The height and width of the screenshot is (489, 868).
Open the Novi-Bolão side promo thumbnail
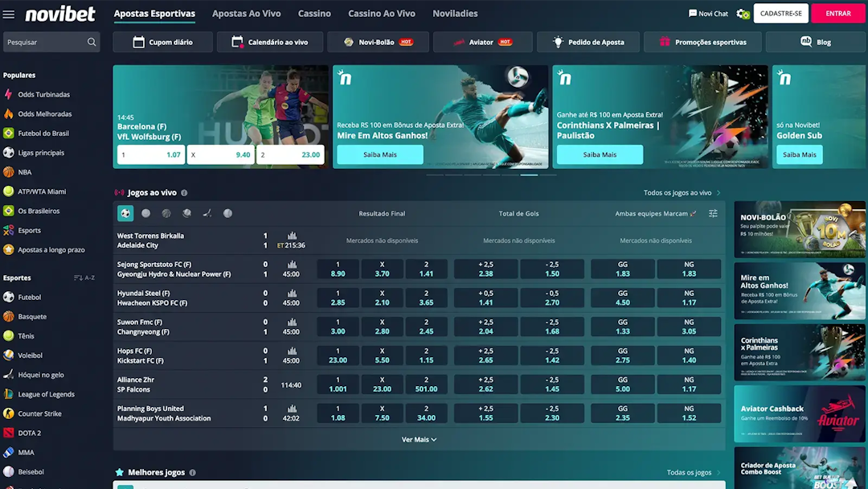pyautogui.click(x=800, y=229)
